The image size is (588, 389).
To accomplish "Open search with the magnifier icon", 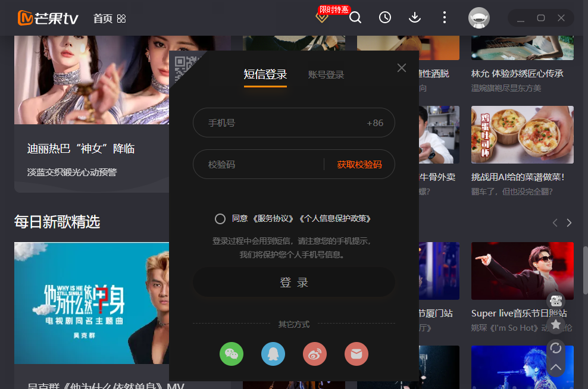I will pyautogui.click(x=355, y=18).
